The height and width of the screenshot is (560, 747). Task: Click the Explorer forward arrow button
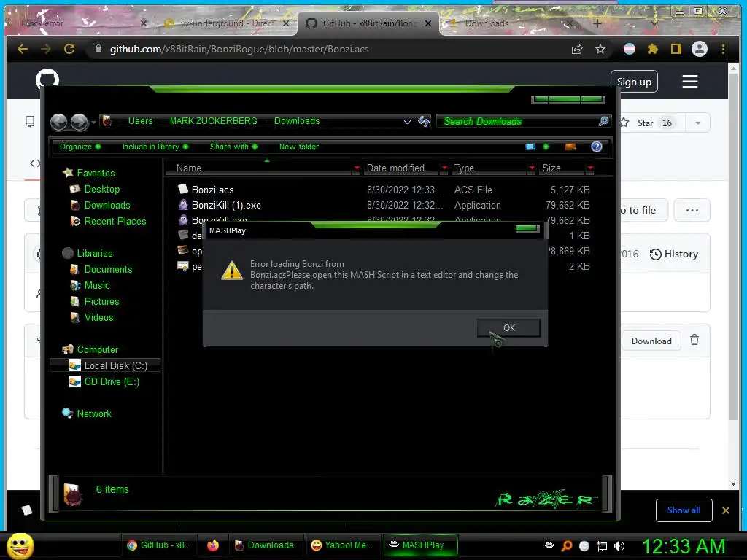[79, 122]
